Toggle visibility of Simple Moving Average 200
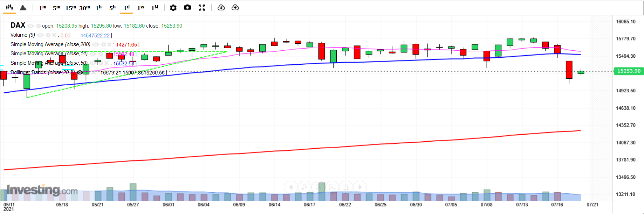 [96, 44]
